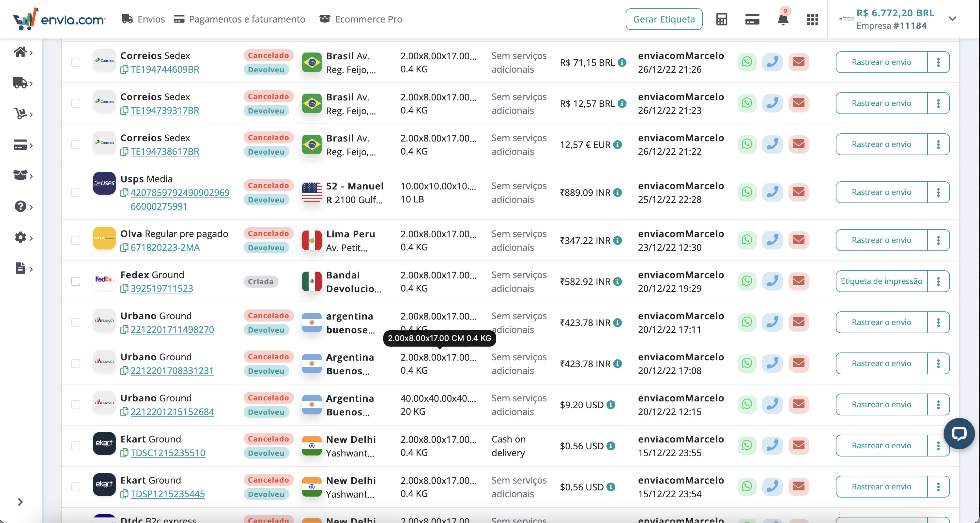Open tracking link 2212201215152684
980x523 pixels.
click(172, 412)
